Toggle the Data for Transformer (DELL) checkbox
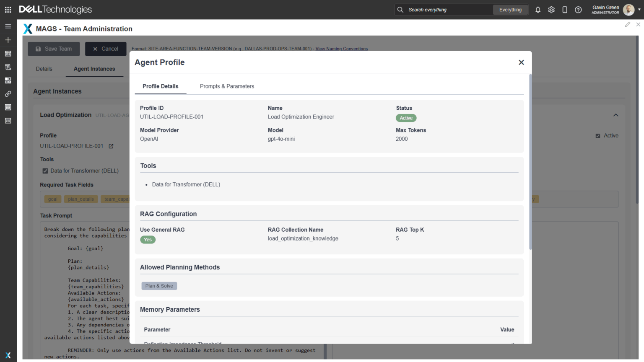The height and width of the screenshot is (362, 644). [45, 171]
